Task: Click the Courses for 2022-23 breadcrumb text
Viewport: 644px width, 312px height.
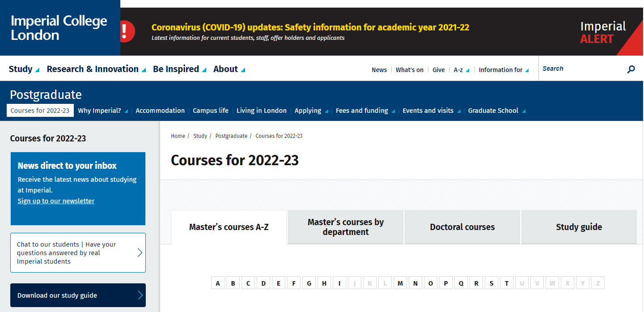Action: coord(279,136)
